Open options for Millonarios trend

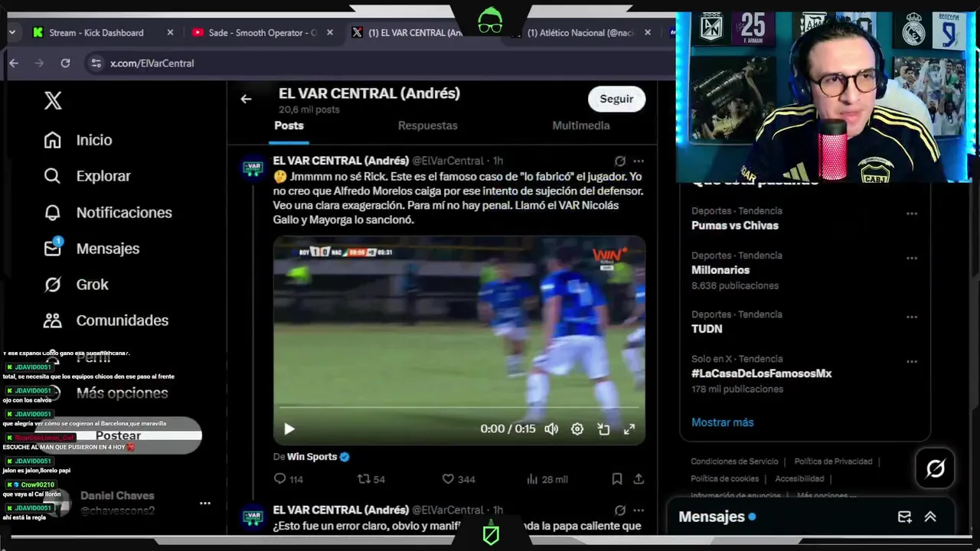pos(912,258)
